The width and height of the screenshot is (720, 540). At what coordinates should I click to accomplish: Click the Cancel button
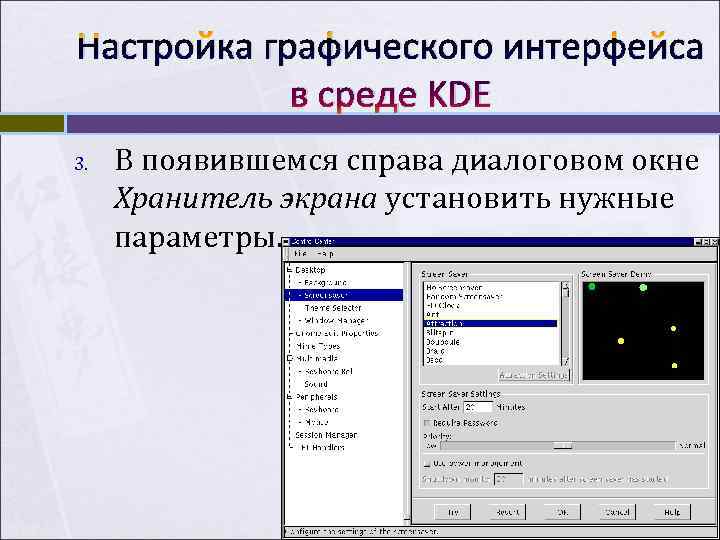point(618,512)
